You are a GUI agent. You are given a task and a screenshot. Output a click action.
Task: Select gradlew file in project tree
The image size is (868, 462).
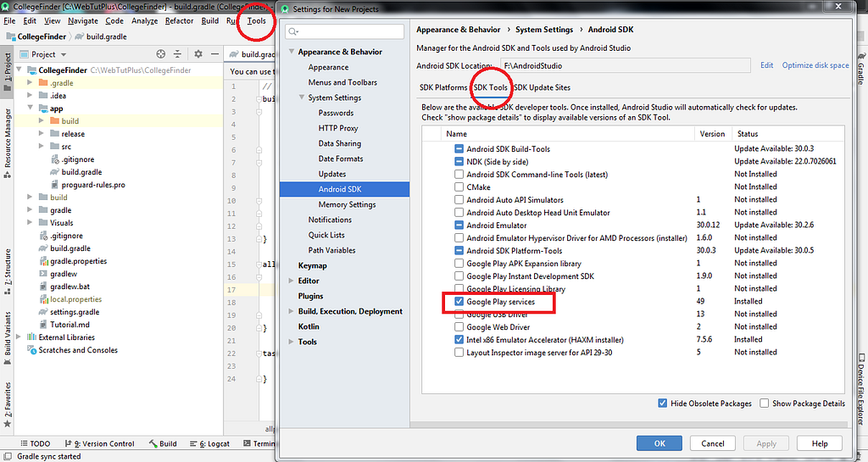pyautogui.click(x=64, y=274)
